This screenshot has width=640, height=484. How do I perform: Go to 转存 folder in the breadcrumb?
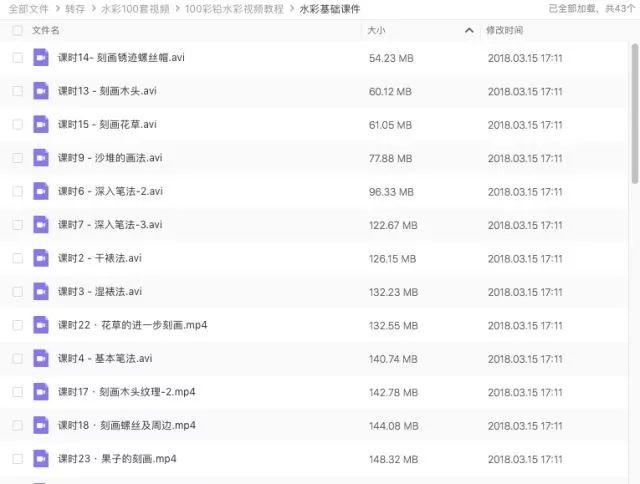[x=75, y=9]
